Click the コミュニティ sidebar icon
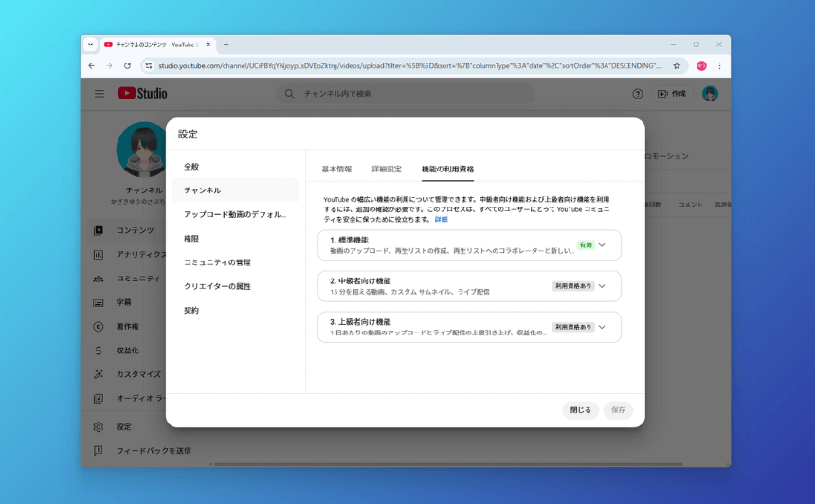Screen dimensions: 815x504 coord(99,279)
